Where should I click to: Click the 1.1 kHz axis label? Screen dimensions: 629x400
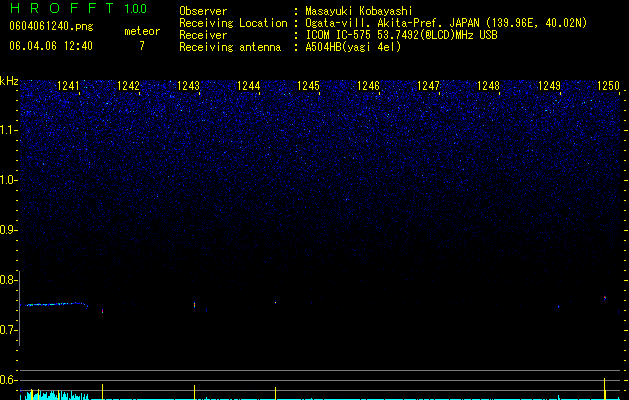point(8,130)
